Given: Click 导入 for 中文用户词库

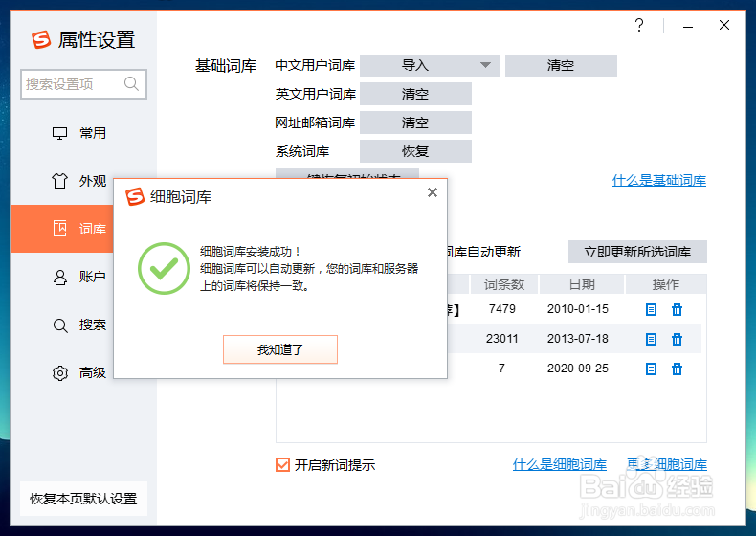Looking at the screenshot, I should (415, 65).
